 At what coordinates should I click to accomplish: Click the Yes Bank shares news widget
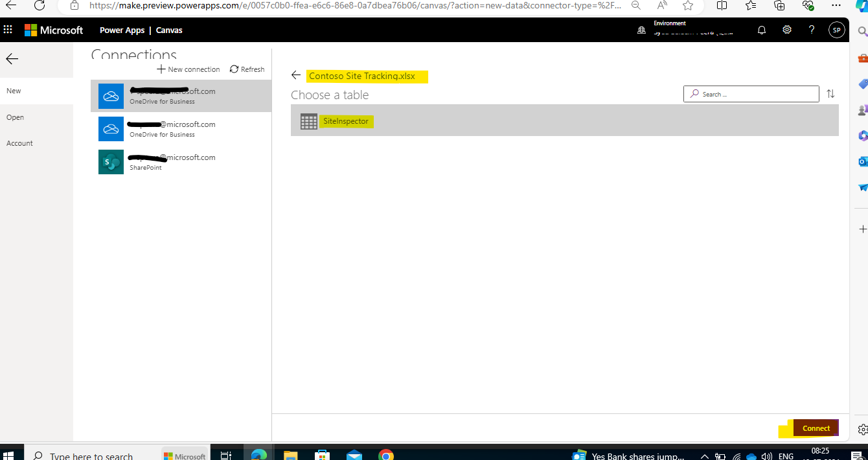(628, 455)
